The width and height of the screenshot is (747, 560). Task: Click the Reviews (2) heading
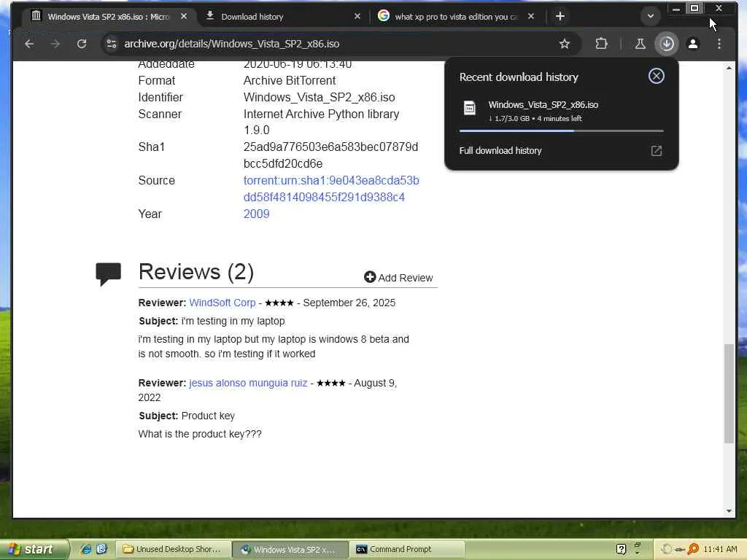(x=196, y=272)
